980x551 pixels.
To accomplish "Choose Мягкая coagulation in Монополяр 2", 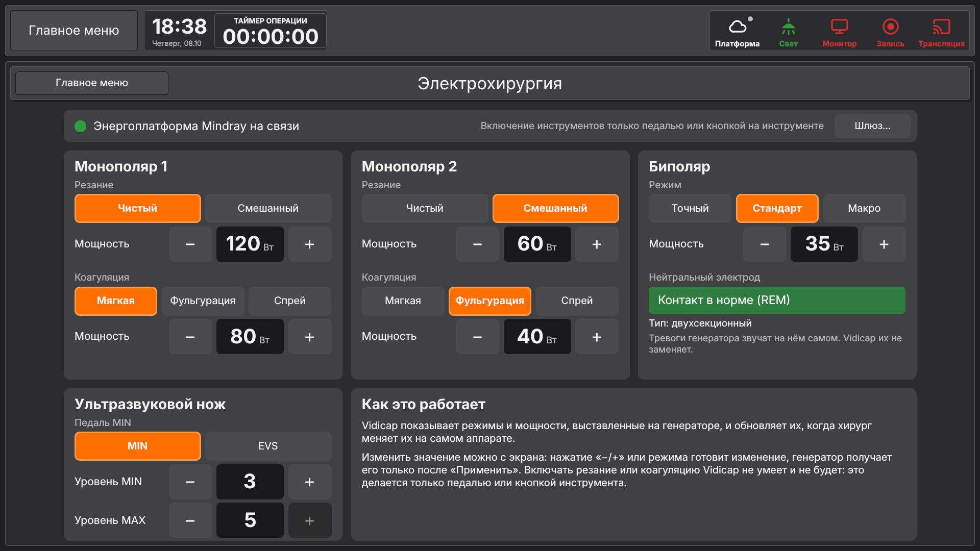I will (x=403, y=301).
